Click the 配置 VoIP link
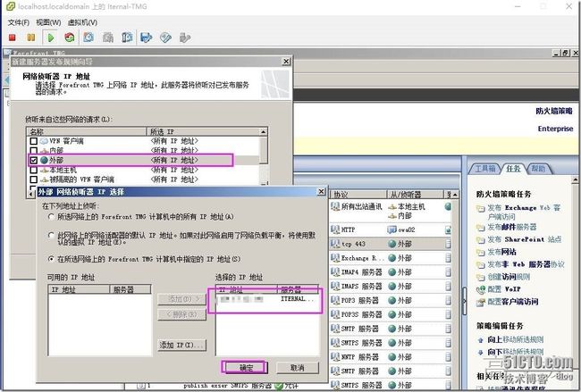The image size is (581, 392). pos(504,289)
